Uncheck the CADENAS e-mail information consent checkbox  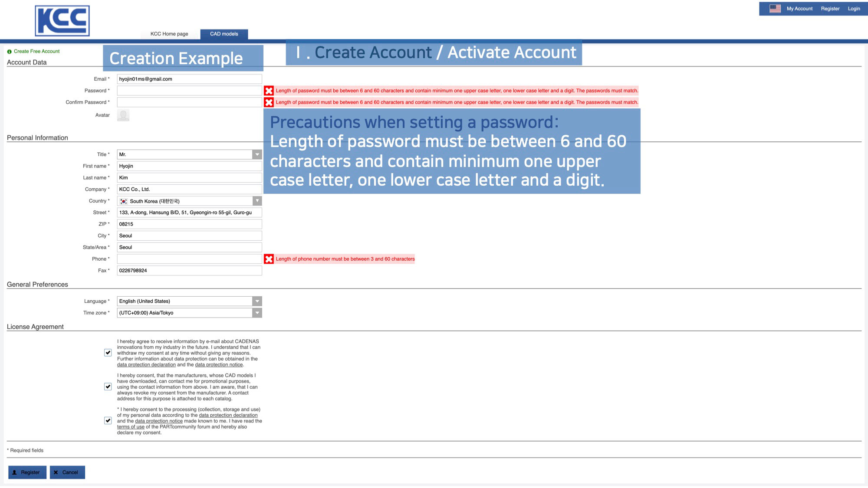(108, 353)
